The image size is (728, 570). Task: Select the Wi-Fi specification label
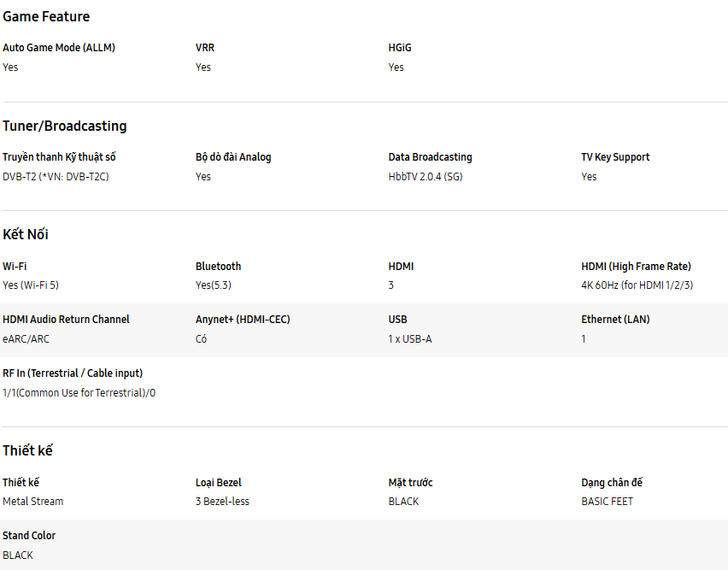click(x=15, y=267)
